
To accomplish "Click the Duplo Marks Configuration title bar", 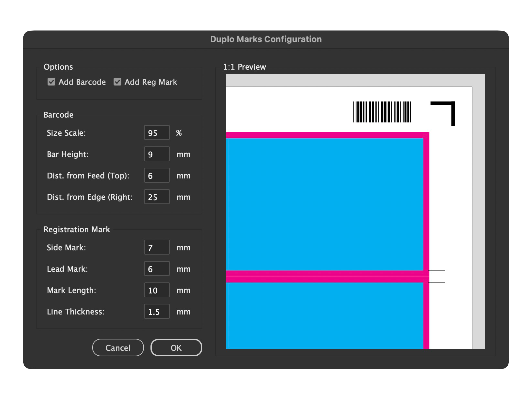I will (266, 39).
